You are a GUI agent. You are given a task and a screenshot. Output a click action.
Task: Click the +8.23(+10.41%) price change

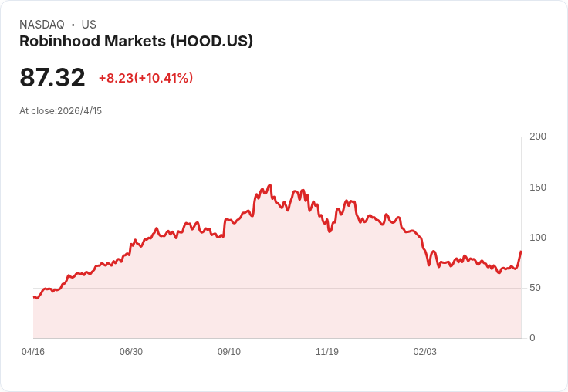pyautogui.click(x=146, y=78)
